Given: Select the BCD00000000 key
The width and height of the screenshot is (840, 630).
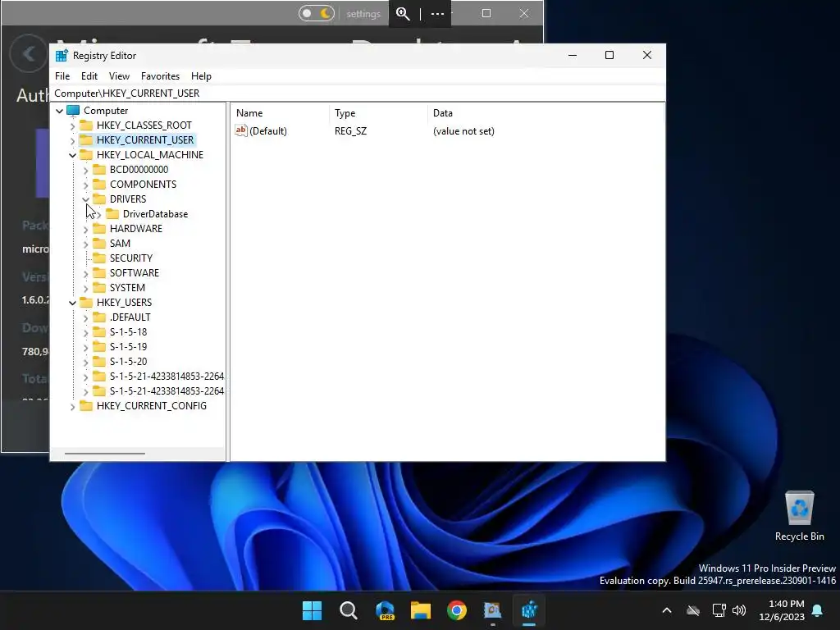Looking at the screenshot, I should point(139,169).
